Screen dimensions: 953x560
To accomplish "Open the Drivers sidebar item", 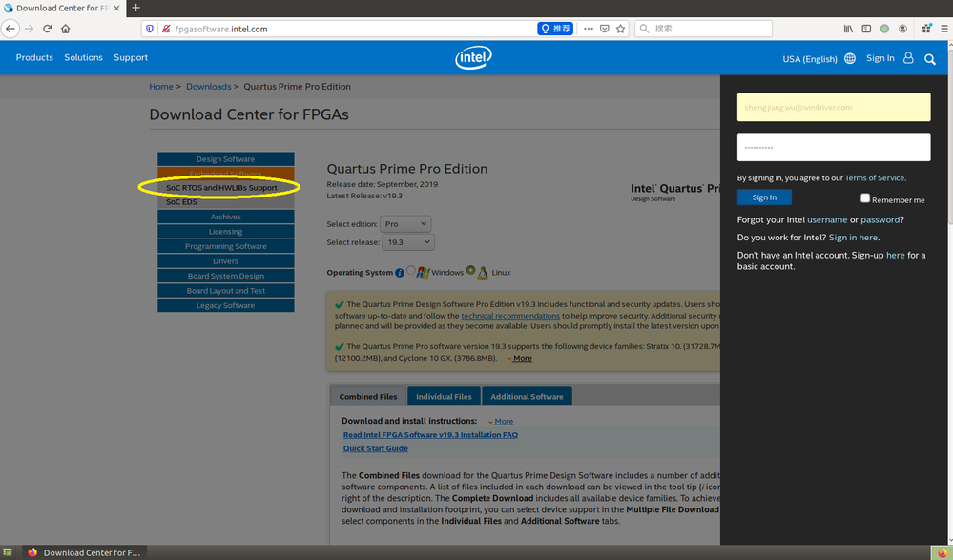I will (225, 260).
